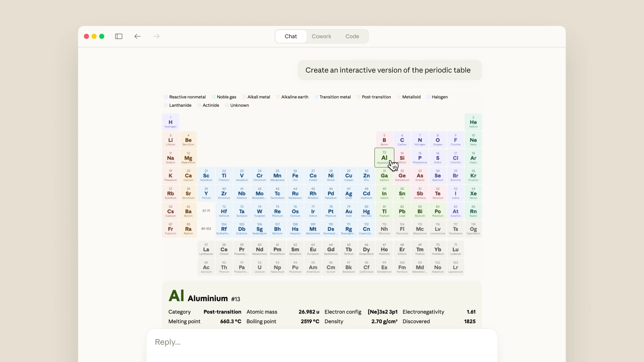Select the Transition metal legend filter
Image resolution: width=644 pixels, height=362 pixels.
(x=333, y=97)
